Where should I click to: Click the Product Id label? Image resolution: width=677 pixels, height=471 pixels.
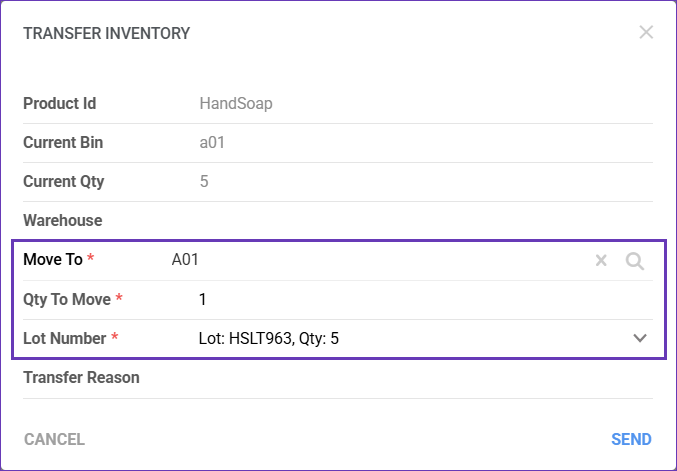coord(59,103)
